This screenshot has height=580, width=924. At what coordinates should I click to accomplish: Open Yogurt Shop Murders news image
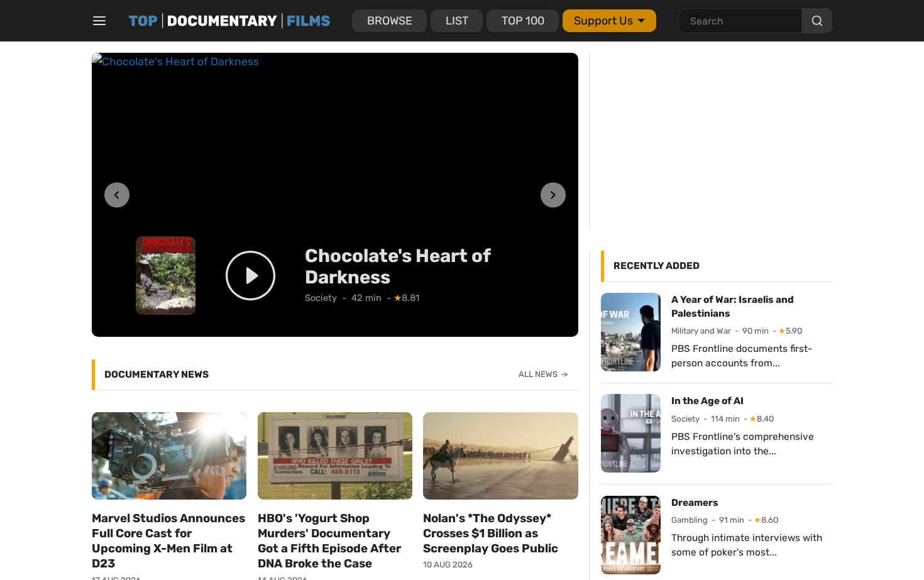(x=335, y=456)
